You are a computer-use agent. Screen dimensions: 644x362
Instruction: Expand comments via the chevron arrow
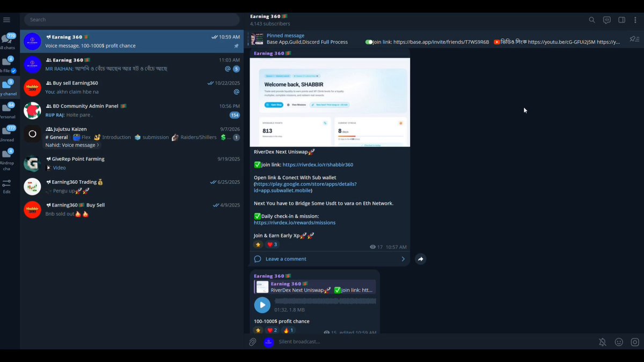403,259
